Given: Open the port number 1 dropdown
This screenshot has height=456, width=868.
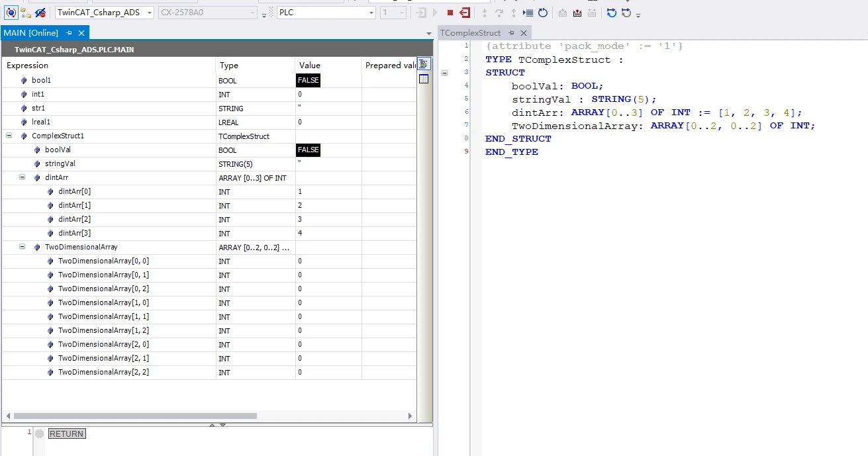Looking at the screenshot, I should tap(402, 13).
